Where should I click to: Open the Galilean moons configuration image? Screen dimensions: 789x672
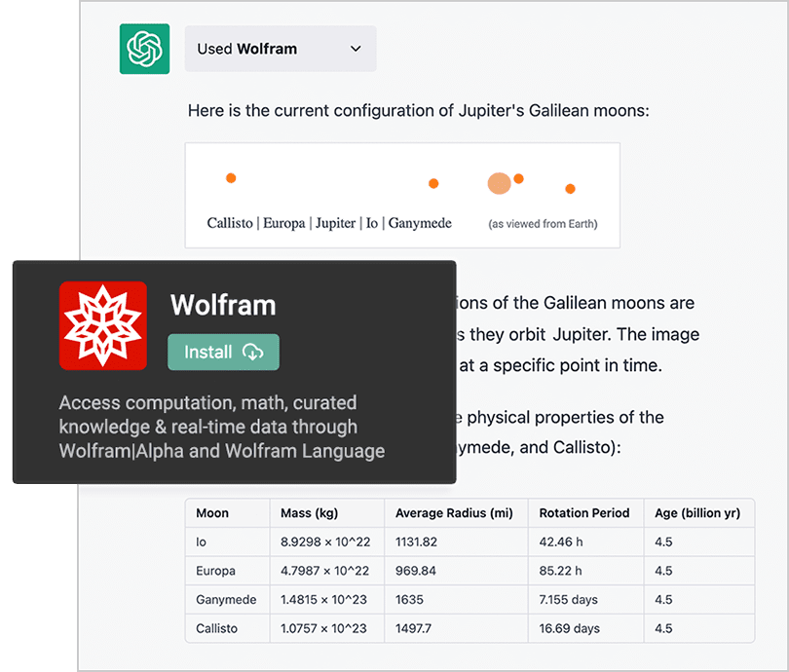pyautogui.click(x=402, y=195)
